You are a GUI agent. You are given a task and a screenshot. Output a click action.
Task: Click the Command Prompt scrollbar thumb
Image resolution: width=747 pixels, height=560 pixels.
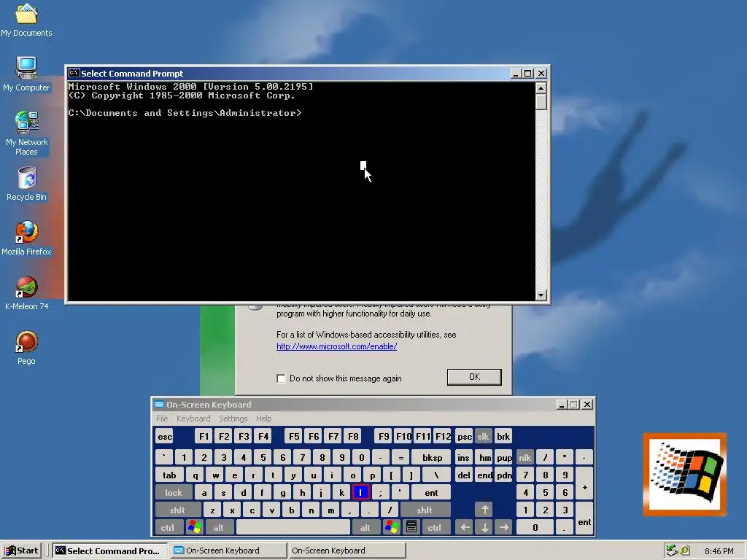coord(541,102)
